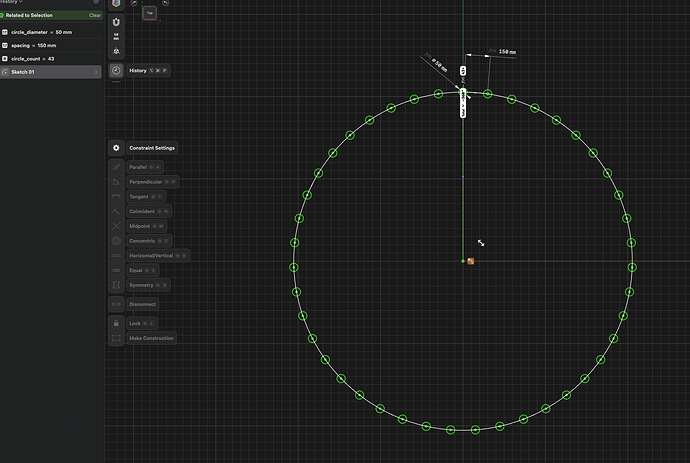This screenshot has width=690, height=463.
Task: Open Constraint Settings gear icon
Action: (x=116, y=148)
